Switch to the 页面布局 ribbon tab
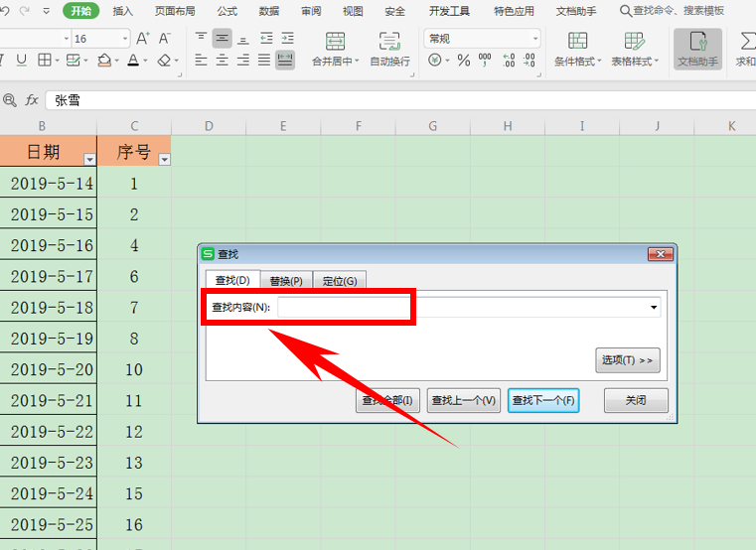756x550 pixels. tap(175, 11)
